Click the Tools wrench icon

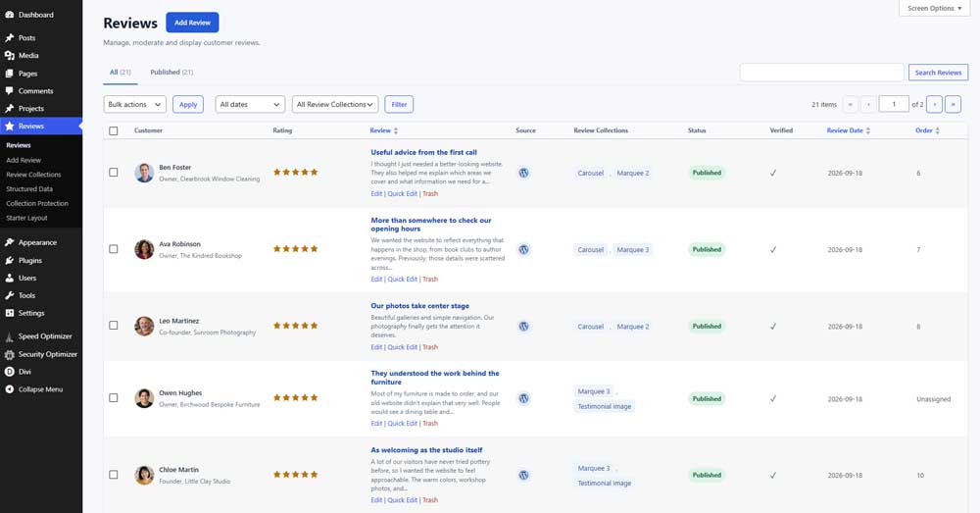tap(10, 295)
